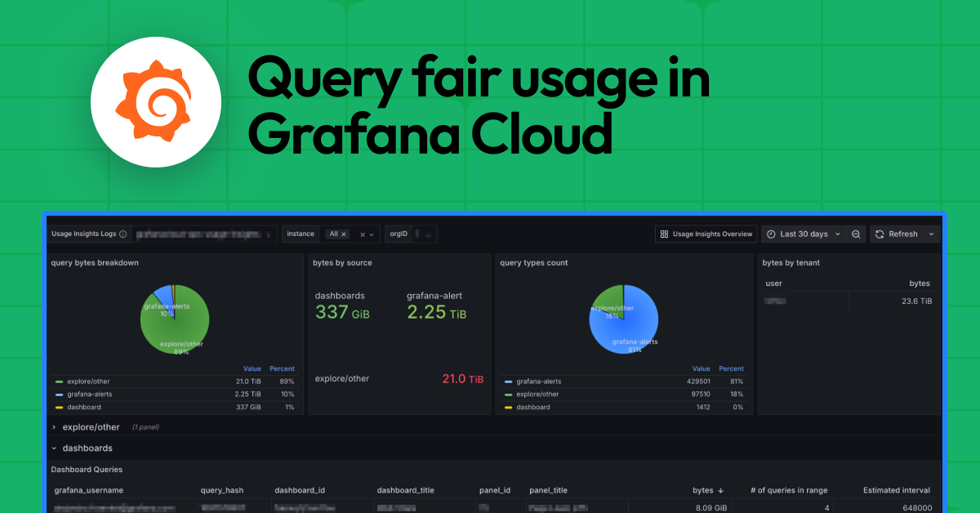The image size is (980, 513).
Task: Toggle explore/other series in query bytes breakdown legend
Action: click(x=89, y=381)
